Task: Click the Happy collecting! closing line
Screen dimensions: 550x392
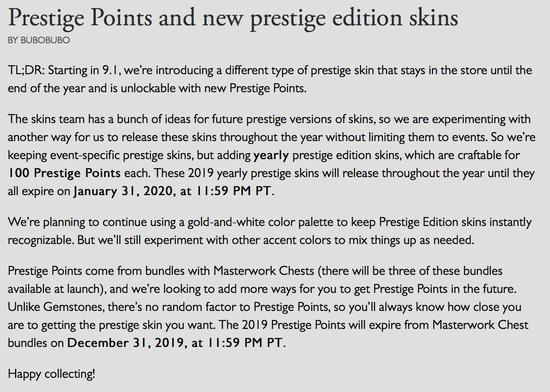Action: (51, 374)
